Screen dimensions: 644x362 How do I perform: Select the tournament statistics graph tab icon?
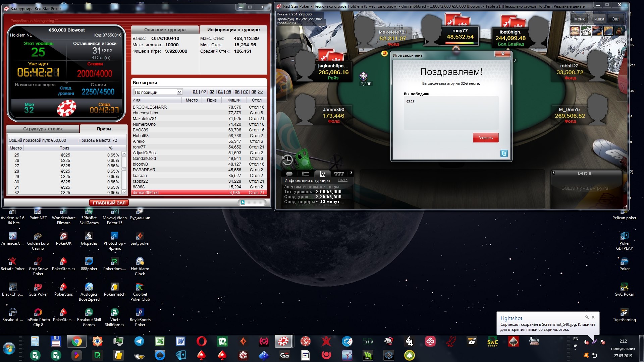pyautogui.click(x=322, y=174)
